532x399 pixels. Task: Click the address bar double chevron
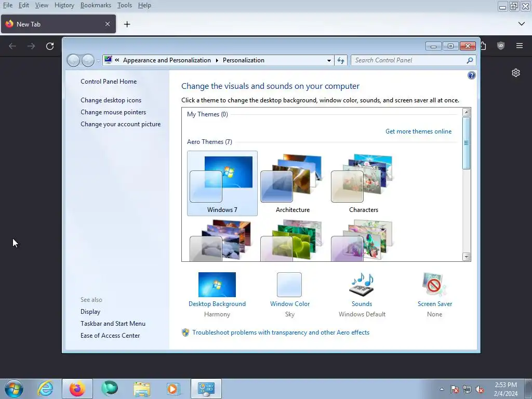(117, 60)
